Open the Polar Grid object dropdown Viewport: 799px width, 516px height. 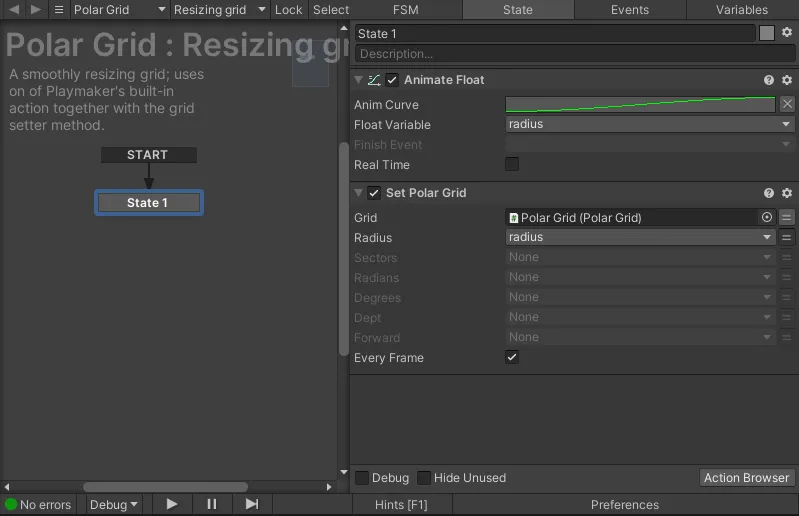(120, 10)
